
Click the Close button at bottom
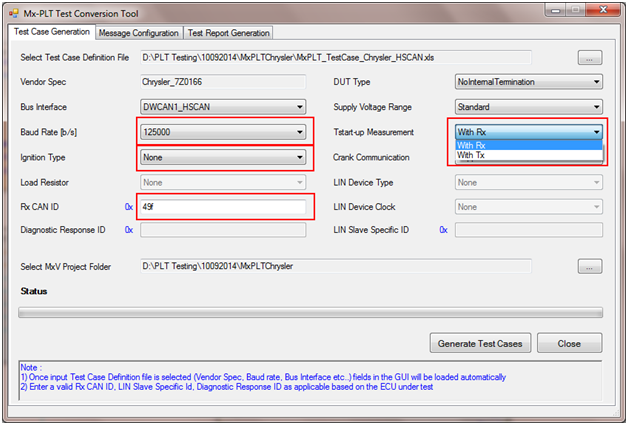pos(569,343)
